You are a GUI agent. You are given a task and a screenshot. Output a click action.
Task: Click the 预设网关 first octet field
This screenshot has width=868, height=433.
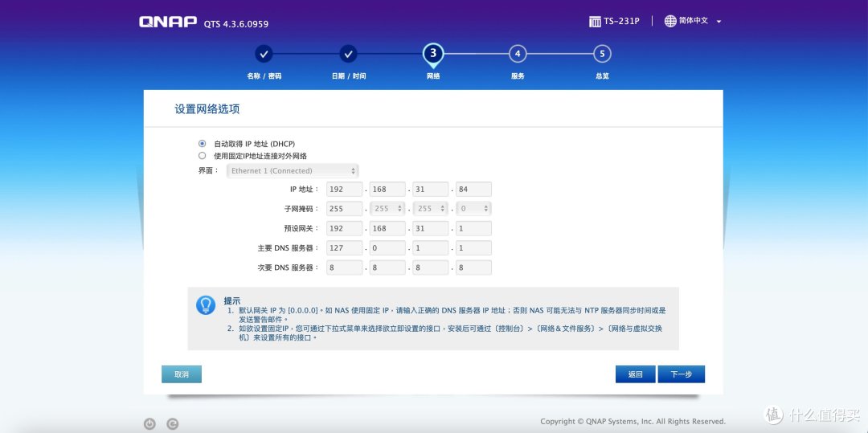tap(344, 228)
